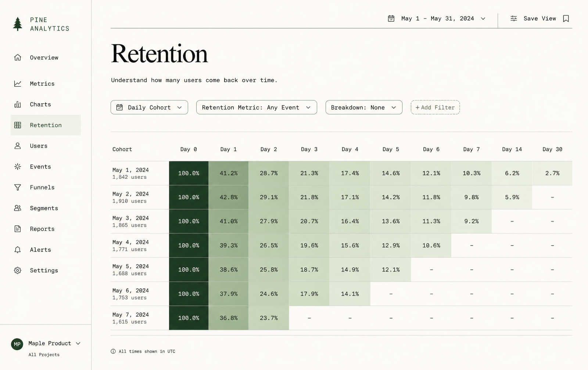Open Alerts from sidebar
The width and height of the screenshot is (588, 370).
click(46, 250)
